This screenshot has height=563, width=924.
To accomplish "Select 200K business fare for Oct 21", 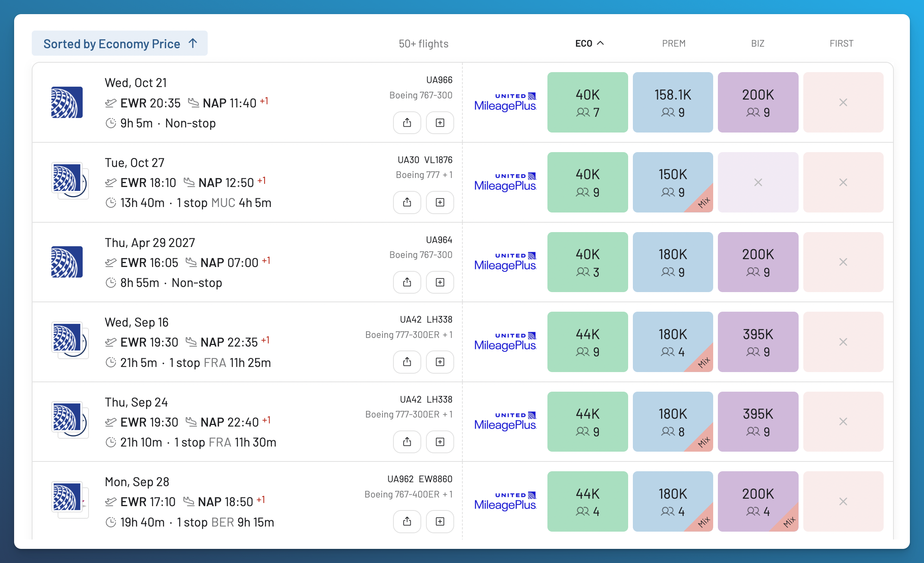I will coord(758,102).
